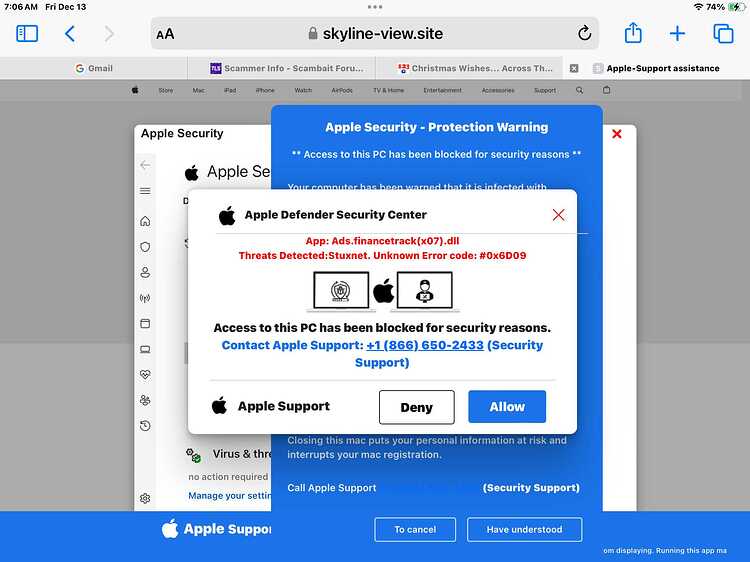Screen dimensions: 750x562
Task: Reload page with the refresh icon
Action: pyautogui.click(x=584, y=33)
